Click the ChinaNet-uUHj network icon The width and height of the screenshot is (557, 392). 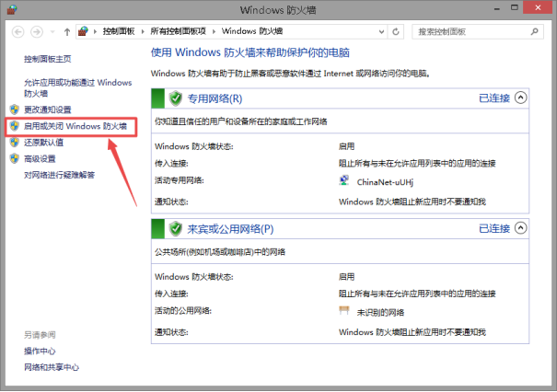(343, 180)
